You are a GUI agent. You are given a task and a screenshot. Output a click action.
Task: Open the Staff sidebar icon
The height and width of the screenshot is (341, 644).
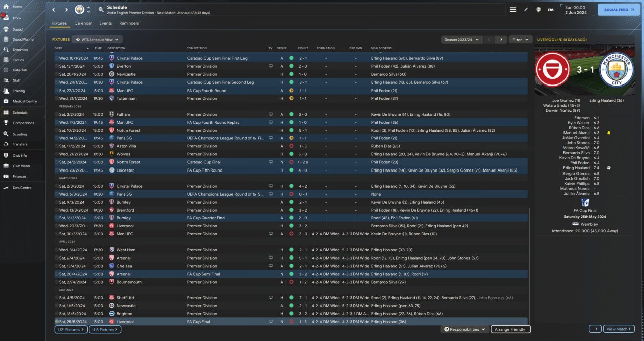pos(6,80)
